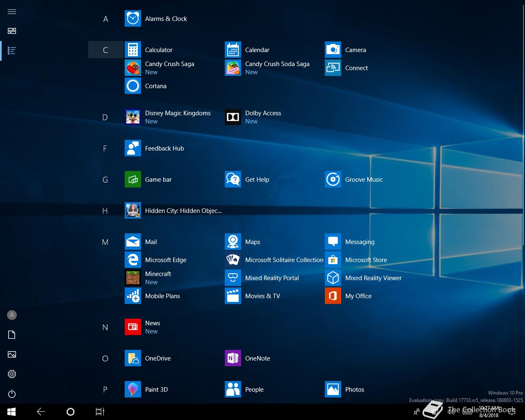Open the Connect app icon
The width and height of the screenshot is (525, 420).
point(333,68)
